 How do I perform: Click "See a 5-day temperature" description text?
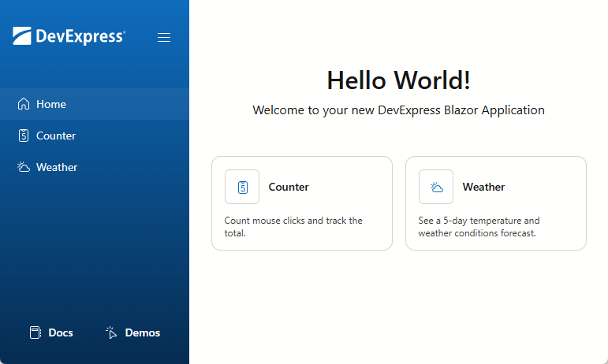tap(479, 227)
